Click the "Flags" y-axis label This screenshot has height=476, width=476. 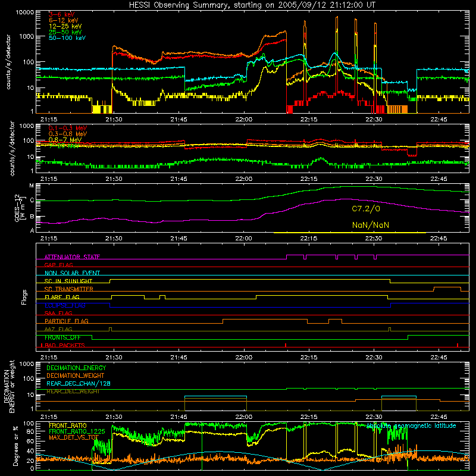point(24,297)
